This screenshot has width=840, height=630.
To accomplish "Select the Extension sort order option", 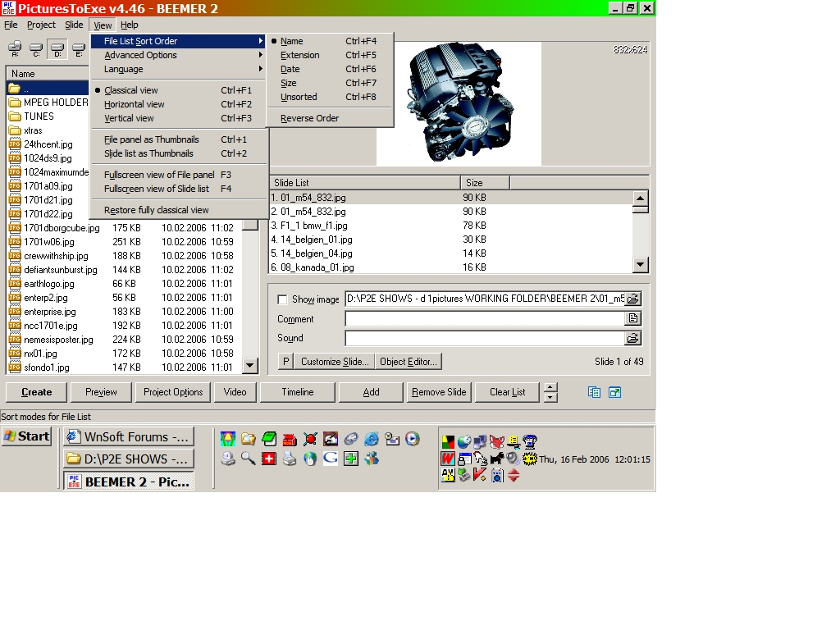I will tap(300, 55).
